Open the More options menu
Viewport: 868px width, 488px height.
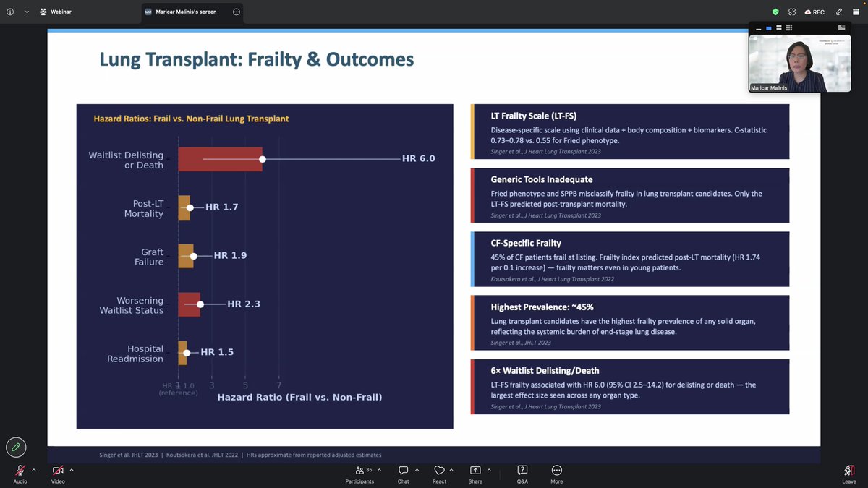coord(556,474)
